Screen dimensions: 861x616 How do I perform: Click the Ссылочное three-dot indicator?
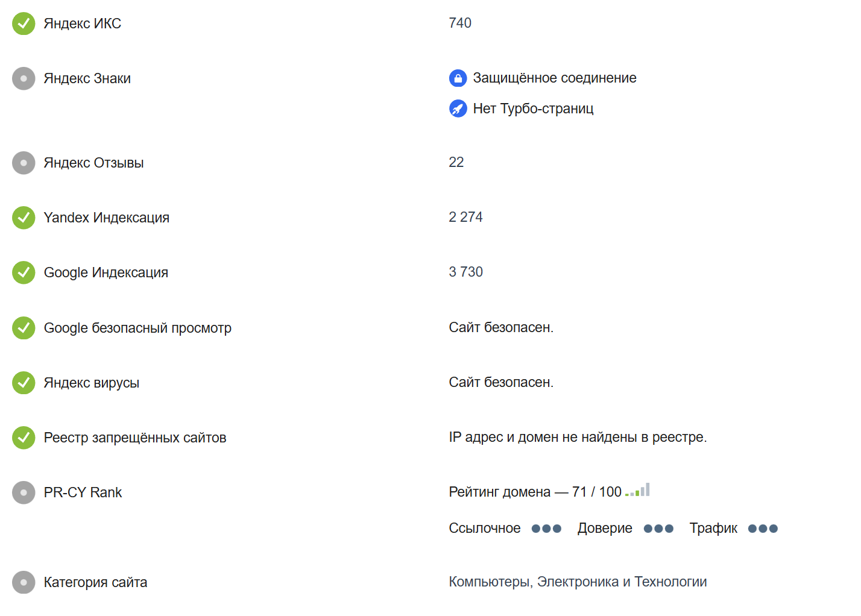coord(546,529)
